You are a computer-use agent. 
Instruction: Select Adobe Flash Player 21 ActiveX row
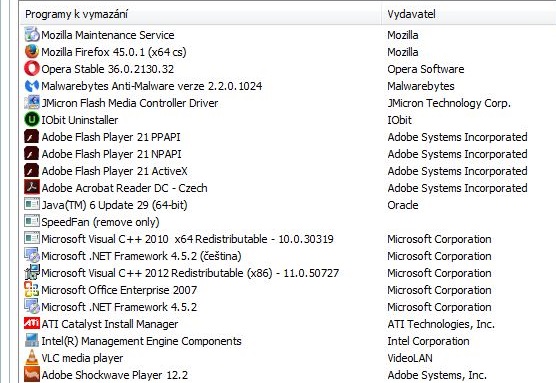click(288, 171)
